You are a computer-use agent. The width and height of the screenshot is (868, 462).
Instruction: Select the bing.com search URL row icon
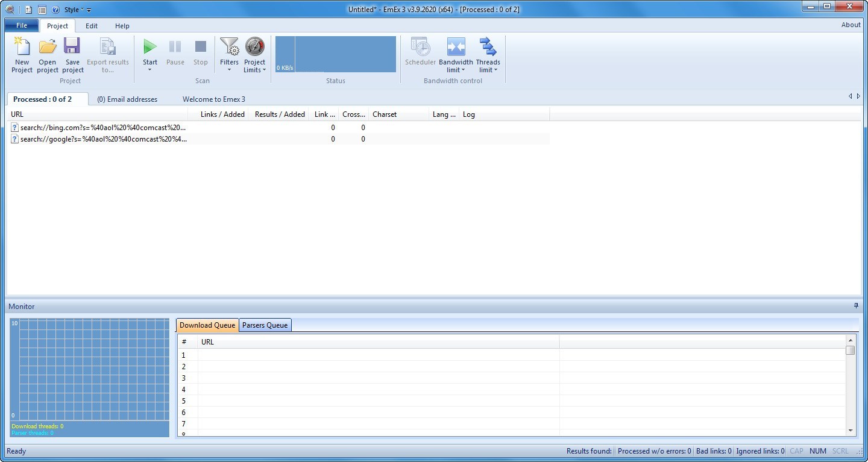pos(14,128)
